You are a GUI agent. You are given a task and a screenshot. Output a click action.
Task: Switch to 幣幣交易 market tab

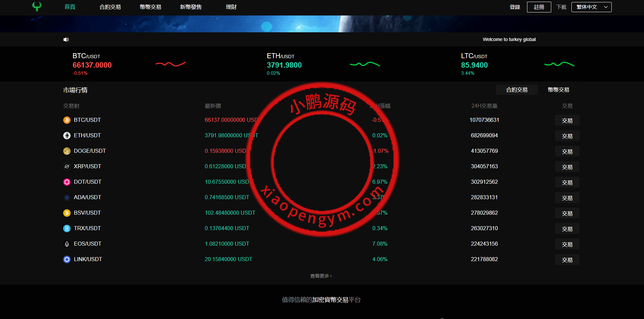click(x=558, y=90)
